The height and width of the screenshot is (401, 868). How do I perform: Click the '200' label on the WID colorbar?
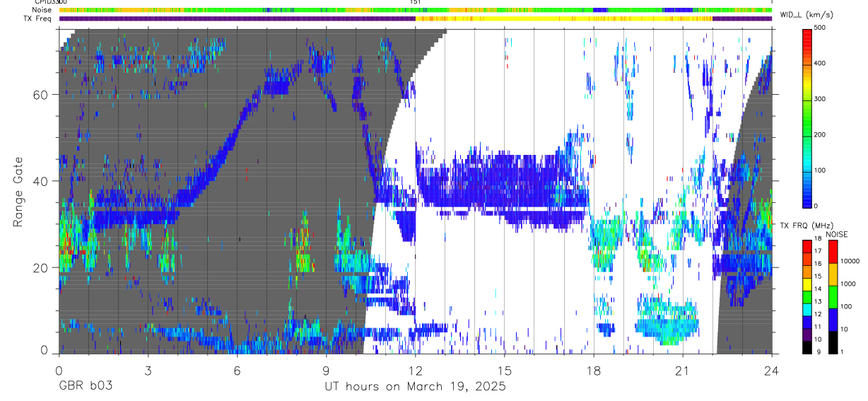pos(820,134)
